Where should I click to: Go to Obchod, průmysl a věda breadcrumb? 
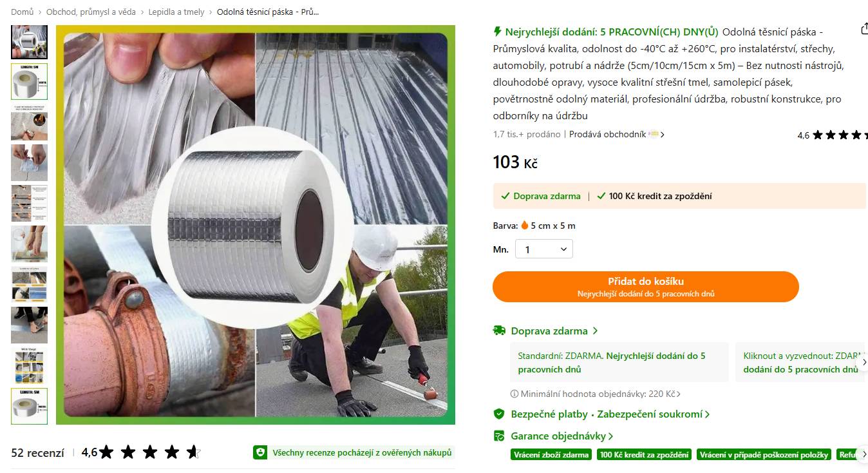tap(91, 12)
